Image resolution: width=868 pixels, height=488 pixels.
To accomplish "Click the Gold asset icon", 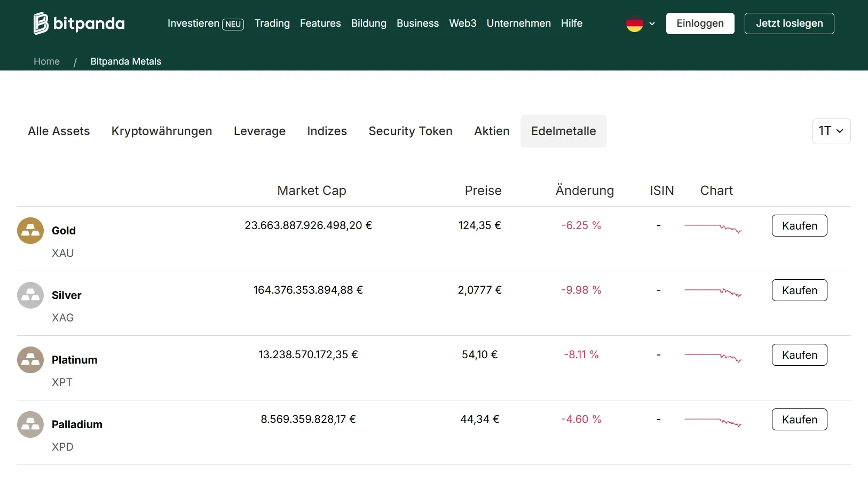I will point(30,230).
